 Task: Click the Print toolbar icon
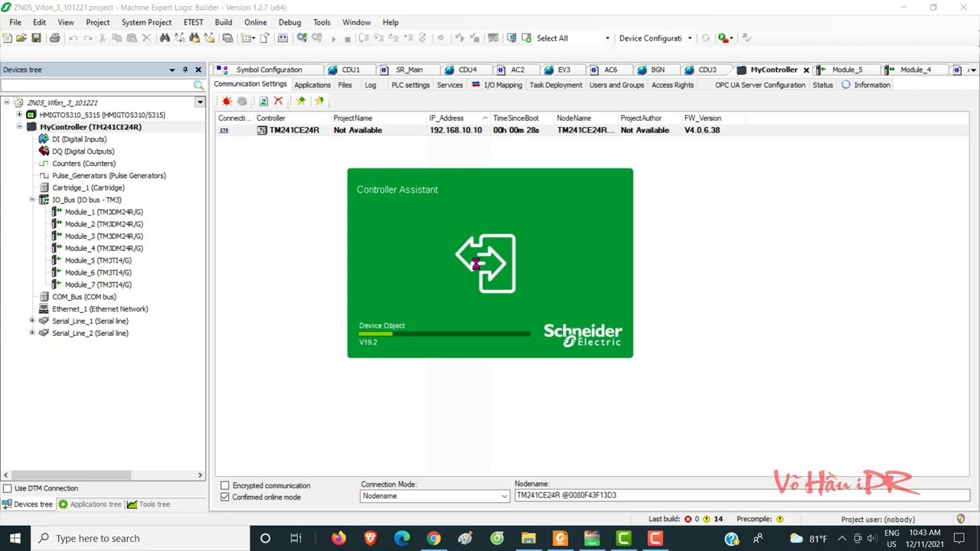[x=54, y=37]
